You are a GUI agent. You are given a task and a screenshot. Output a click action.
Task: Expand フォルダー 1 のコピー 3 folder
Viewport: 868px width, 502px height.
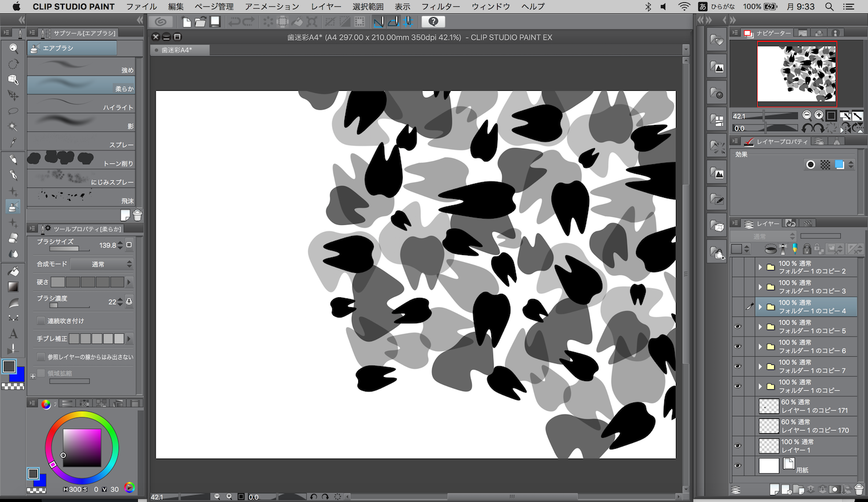point(760,287)
